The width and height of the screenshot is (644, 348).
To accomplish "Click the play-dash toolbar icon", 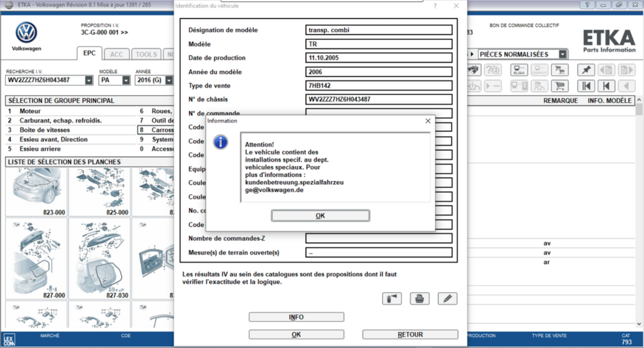I will [x=492, y=86].
